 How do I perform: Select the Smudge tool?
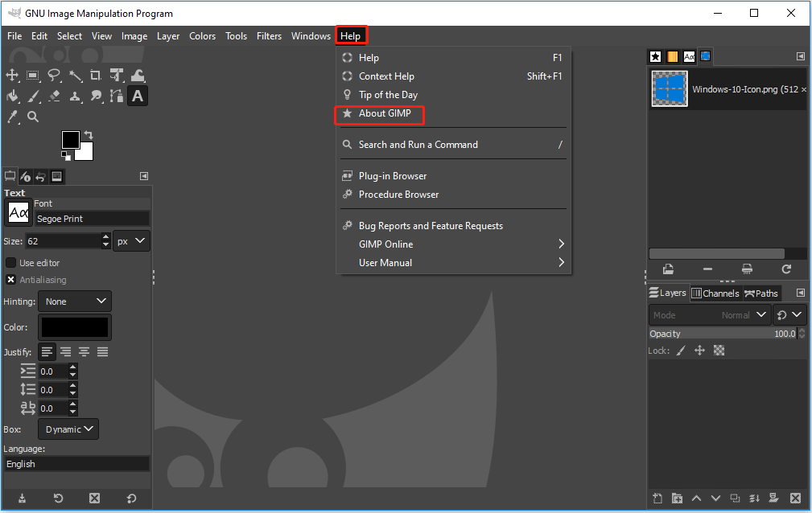click(x=96, y=96)
